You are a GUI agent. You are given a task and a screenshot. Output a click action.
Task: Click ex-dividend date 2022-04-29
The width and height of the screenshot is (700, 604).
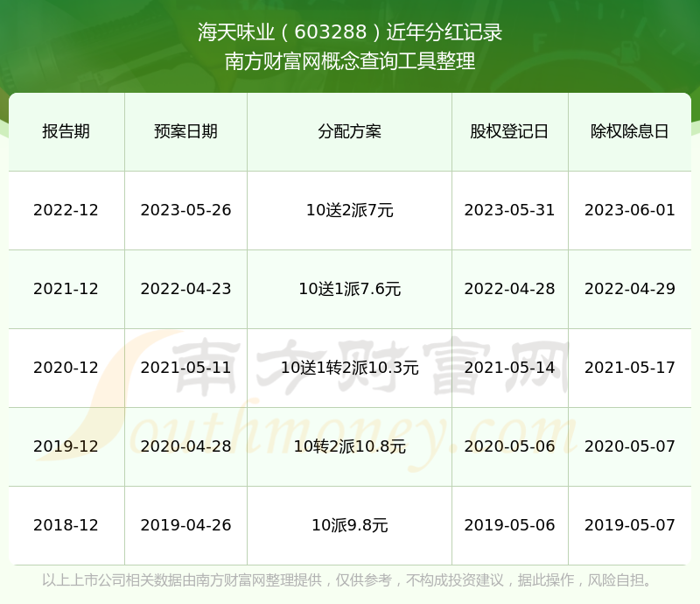(x=629, y=289)
